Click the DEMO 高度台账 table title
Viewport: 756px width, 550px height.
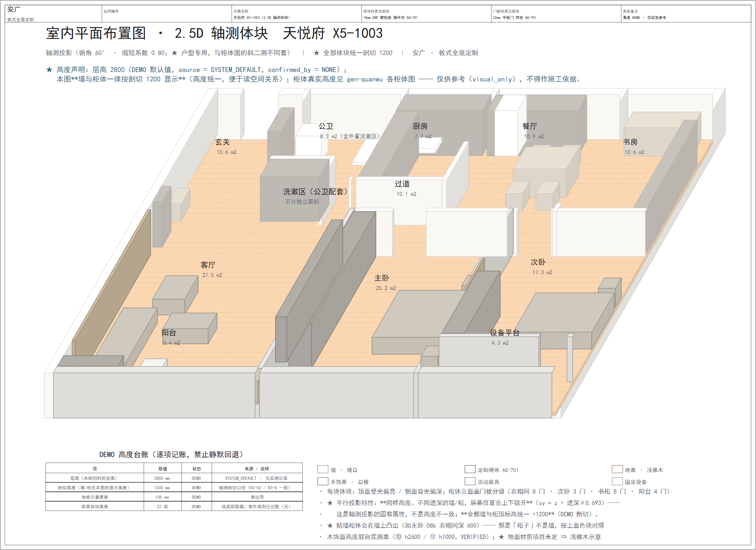click(171, 454)
